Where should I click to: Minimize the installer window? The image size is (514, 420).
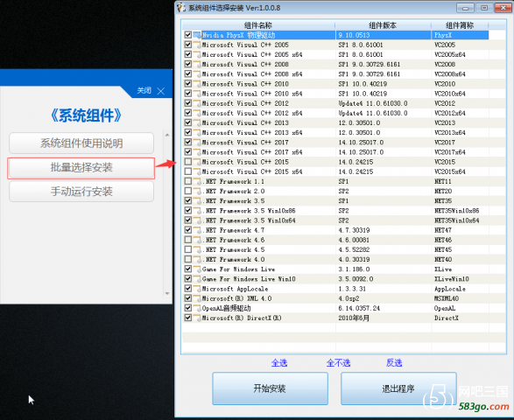465,8
